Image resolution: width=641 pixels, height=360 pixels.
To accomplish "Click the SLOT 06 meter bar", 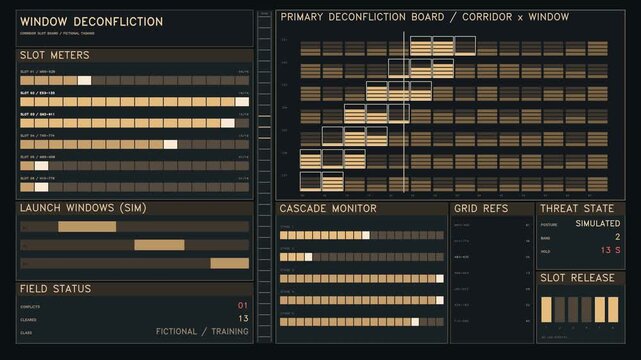I will point(134,187).
